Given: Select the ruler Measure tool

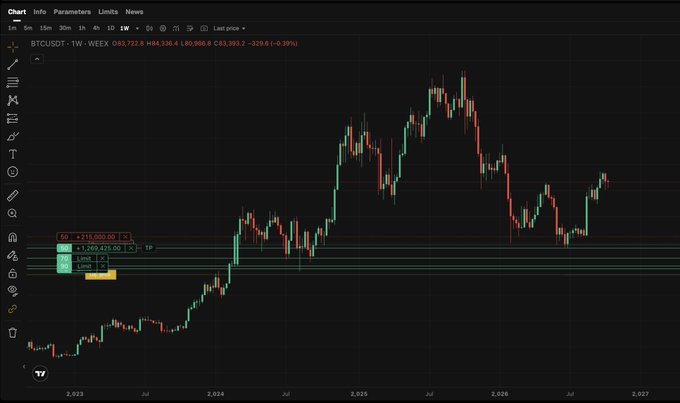Looking at the screenshot, I should (x=13, y=196).
